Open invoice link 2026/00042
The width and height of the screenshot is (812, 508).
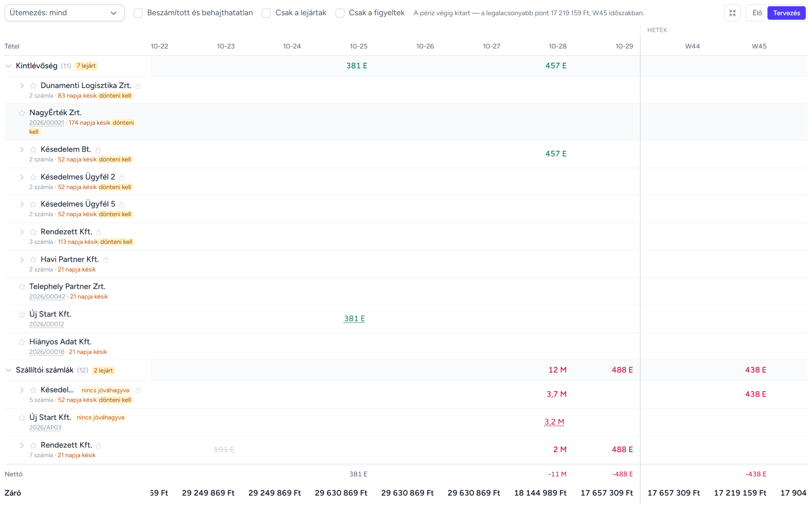47,297
